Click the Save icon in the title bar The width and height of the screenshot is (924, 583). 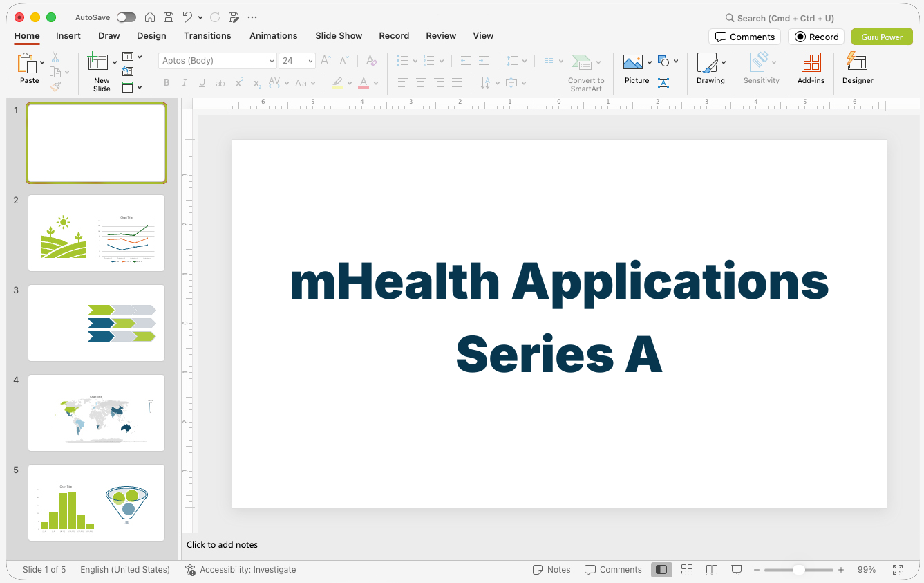click(169, 17)
